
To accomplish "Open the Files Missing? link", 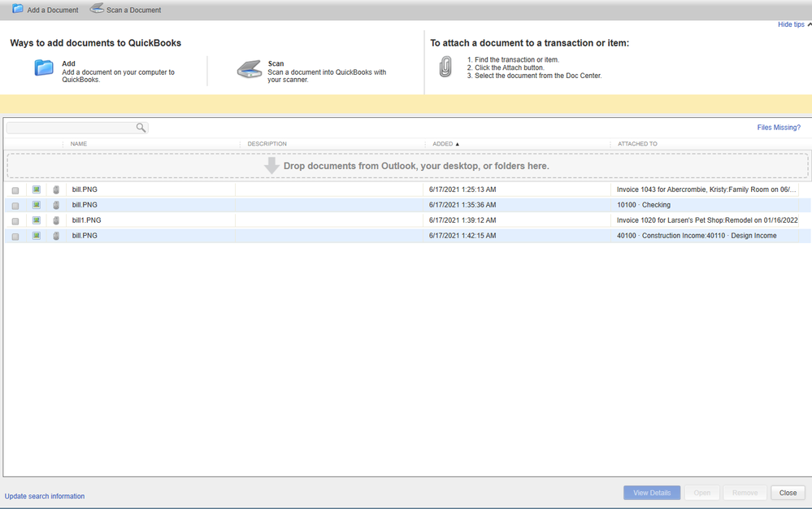I will coord(779,128).
